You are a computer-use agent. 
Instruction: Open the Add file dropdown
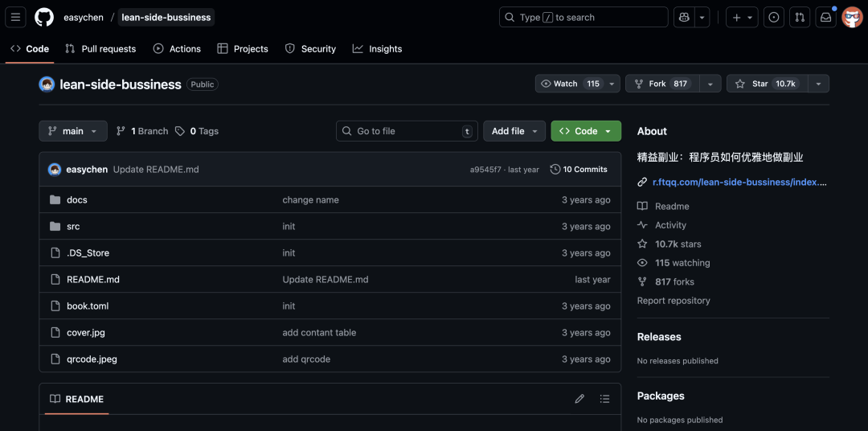click(x=514, y=131)
